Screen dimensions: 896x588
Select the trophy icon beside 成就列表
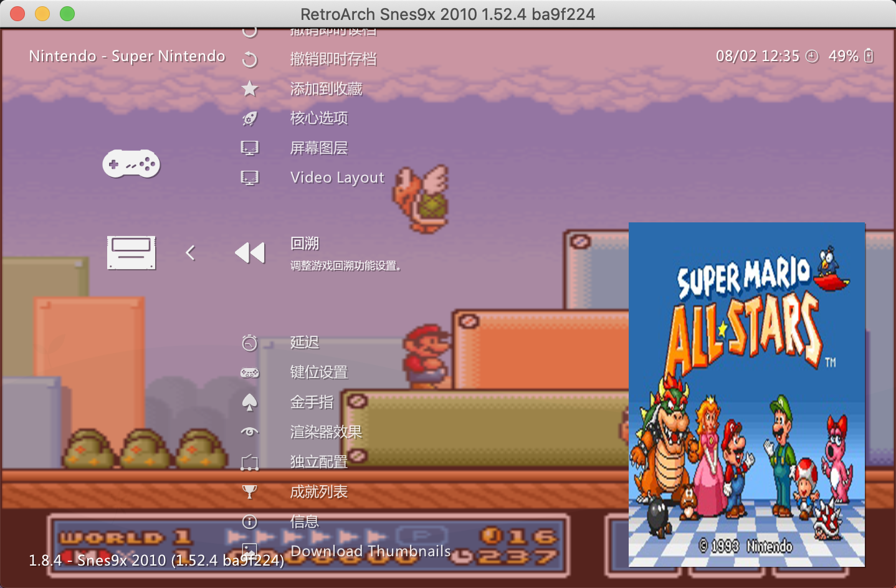(x=249, y=491)
